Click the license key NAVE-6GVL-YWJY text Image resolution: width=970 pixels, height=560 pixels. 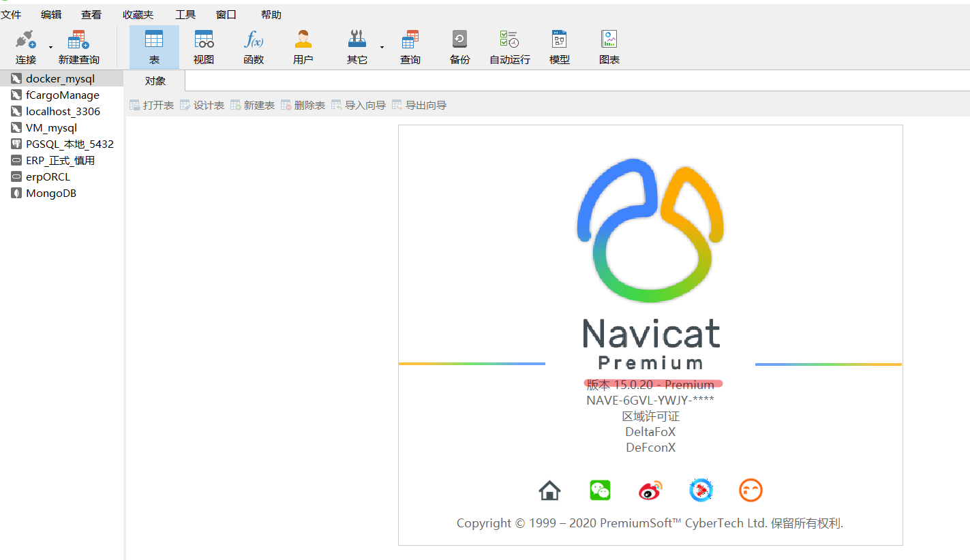(650, 401)
